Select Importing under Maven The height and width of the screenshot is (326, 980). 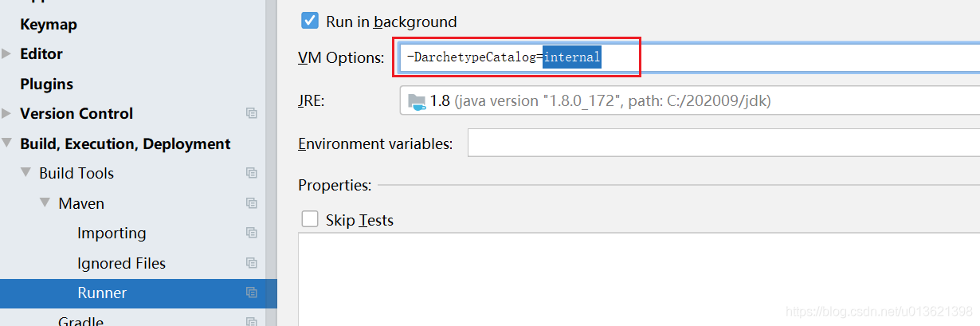click(x=112, y=234)
